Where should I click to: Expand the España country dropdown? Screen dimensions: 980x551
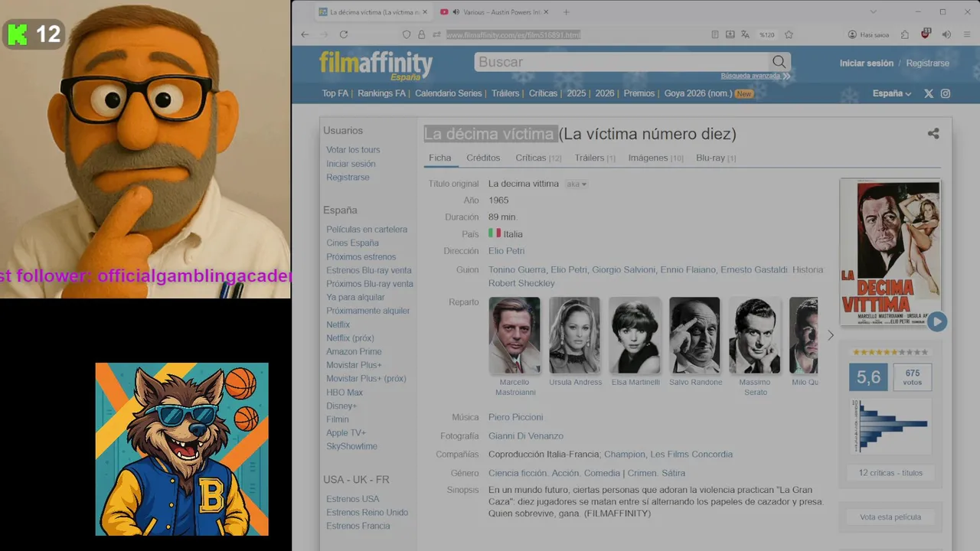click(892, 93)
